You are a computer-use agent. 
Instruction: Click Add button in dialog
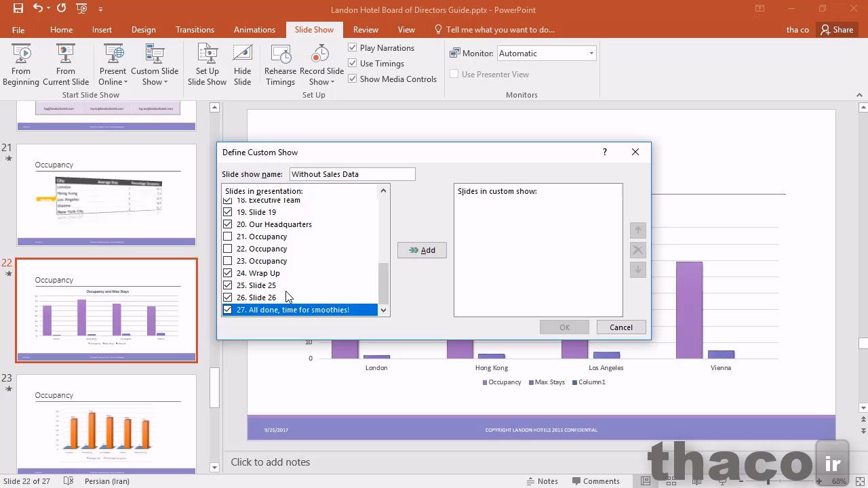[422, 250]
